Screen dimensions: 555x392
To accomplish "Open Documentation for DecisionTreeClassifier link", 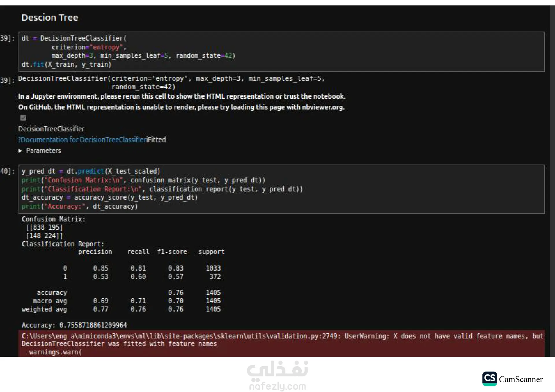I will tap(83, 140).
